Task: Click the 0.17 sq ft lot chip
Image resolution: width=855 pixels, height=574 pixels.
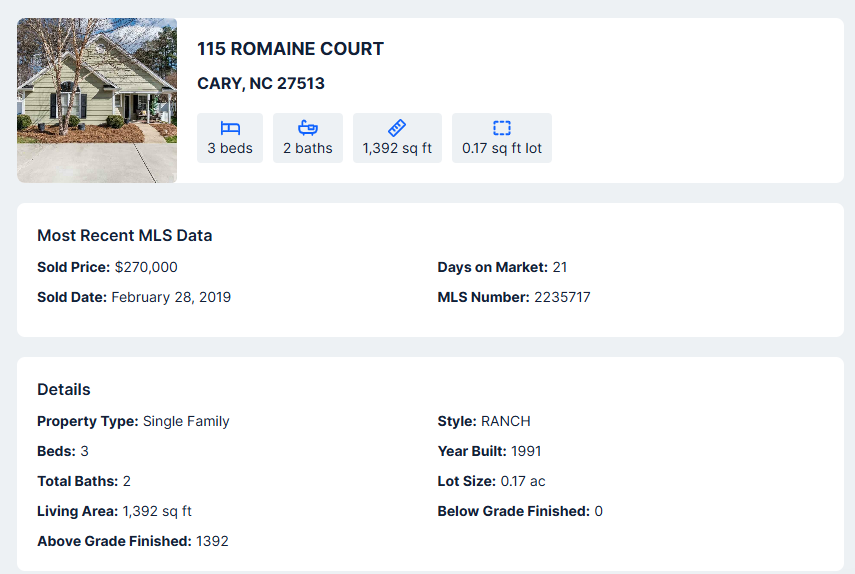Action: point(502,138)
